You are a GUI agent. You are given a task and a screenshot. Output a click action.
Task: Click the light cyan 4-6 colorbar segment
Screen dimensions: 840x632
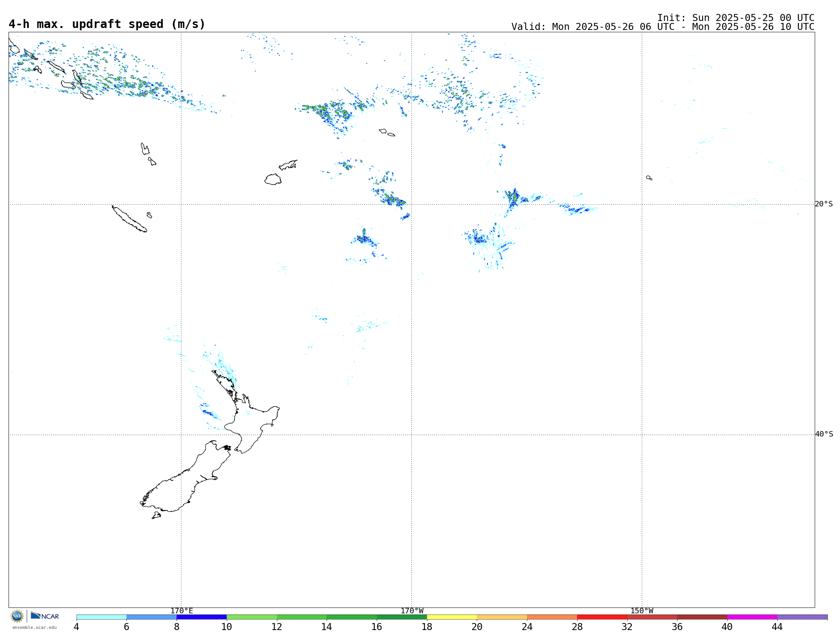[101, 617]
